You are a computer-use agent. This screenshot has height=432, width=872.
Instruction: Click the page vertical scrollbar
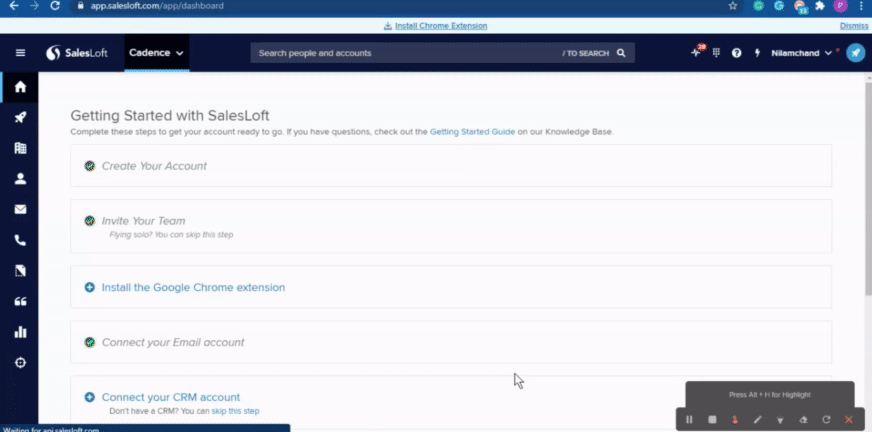coord(868,189)
